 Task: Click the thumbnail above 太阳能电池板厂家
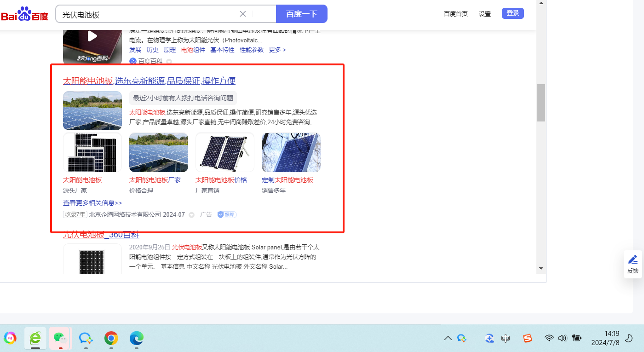(x=159, y=153)
